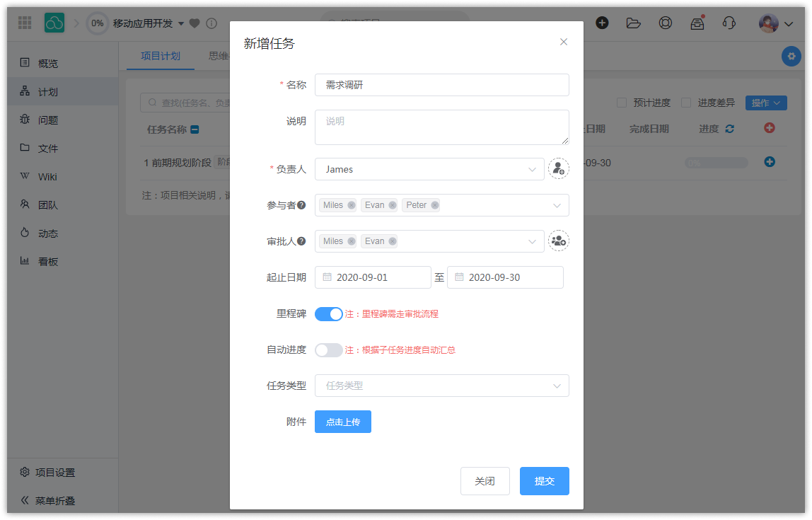The height and width of the screenshot is (520, 812).
Task: Open project info circle icon
Action: [x=211, y=23]
